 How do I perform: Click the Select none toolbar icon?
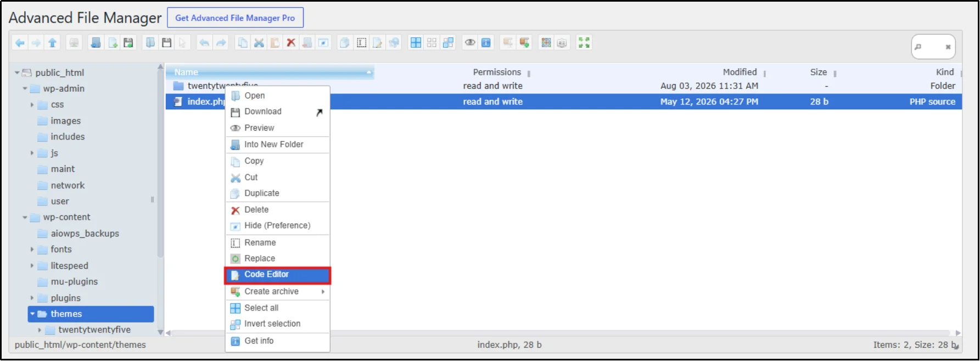click(432, 43)
